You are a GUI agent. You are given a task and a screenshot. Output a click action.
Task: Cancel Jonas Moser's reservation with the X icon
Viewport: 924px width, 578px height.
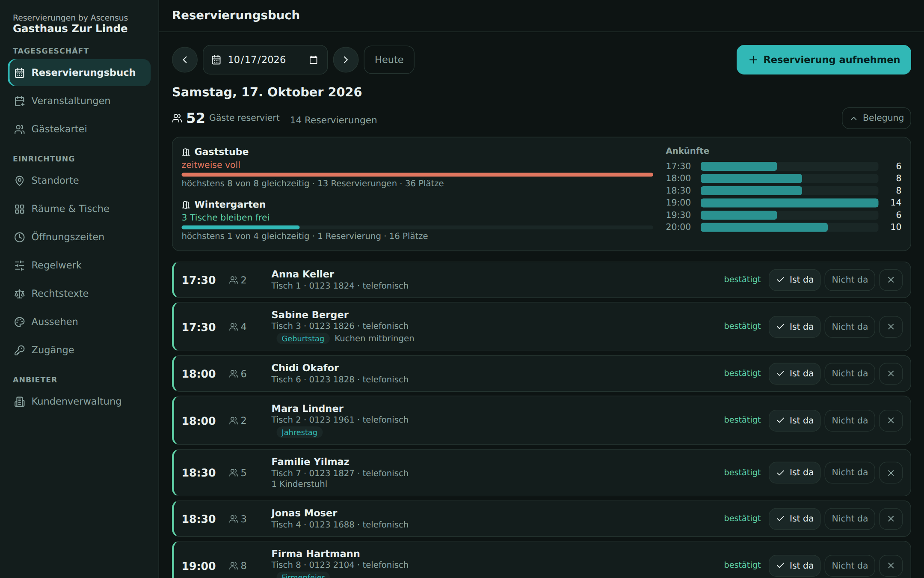coord(891,518)
